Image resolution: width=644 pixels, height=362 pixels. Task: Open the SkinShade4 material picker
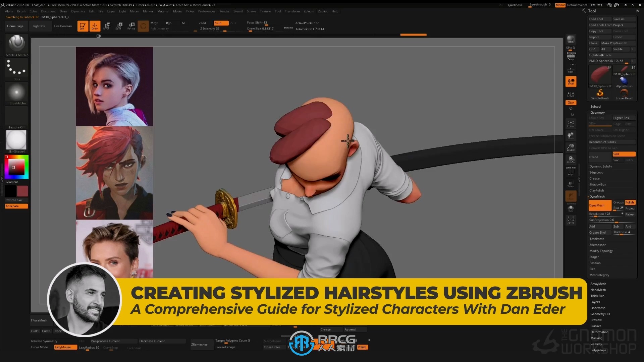pyautogui.click(x=17, y=142)
